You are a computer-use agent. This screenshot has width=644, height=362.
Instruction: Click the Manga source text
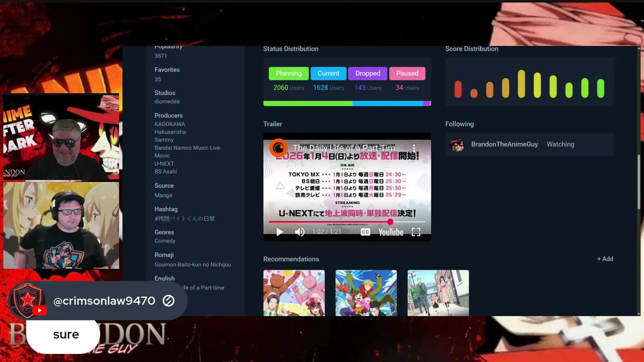coord(163,195)
